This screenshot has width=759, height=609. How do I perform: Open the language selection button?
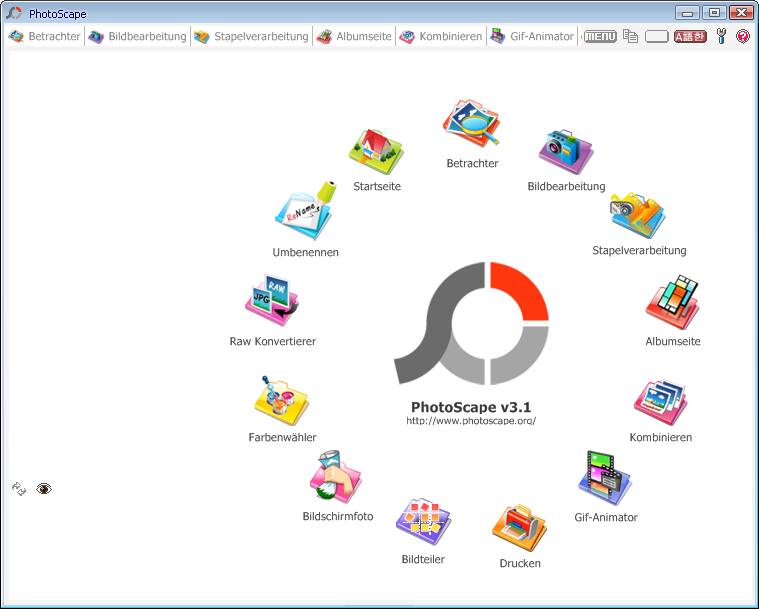690,36
